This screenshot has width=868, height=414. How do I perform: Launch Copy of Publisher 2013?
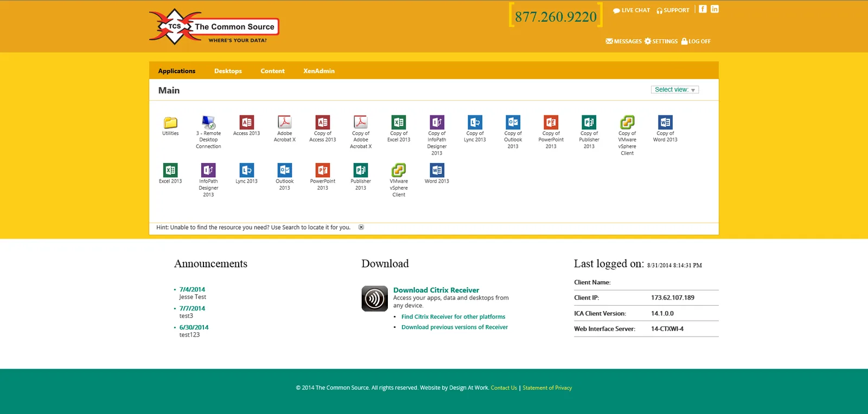point(589,122)
